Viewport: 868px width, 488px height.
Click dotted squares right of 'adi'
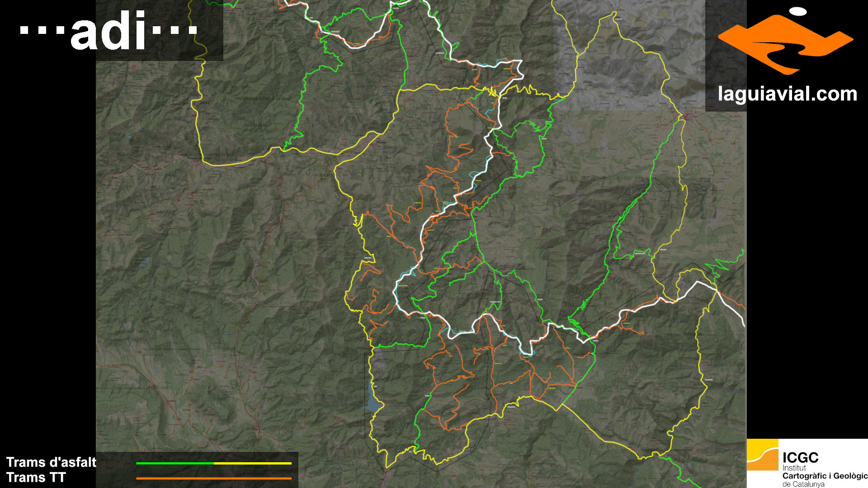(x=175, y=30)
